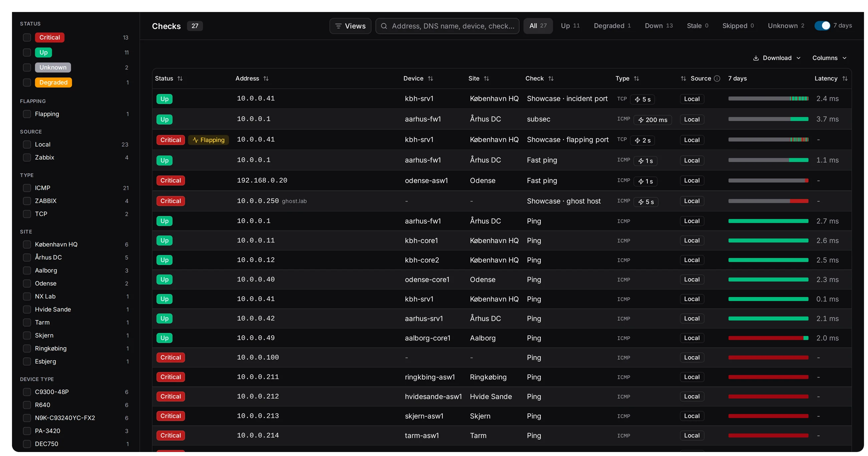The image size is (868, 456).
Task: Click the Download arrow icon
Action: click(x=756, y=58)
